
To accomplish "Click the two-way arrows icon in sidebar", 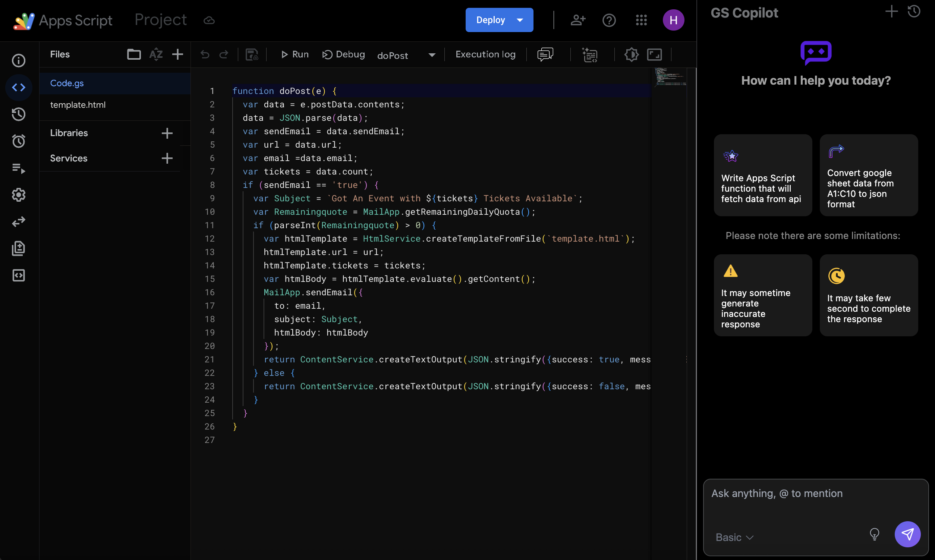I will (19, 221).
